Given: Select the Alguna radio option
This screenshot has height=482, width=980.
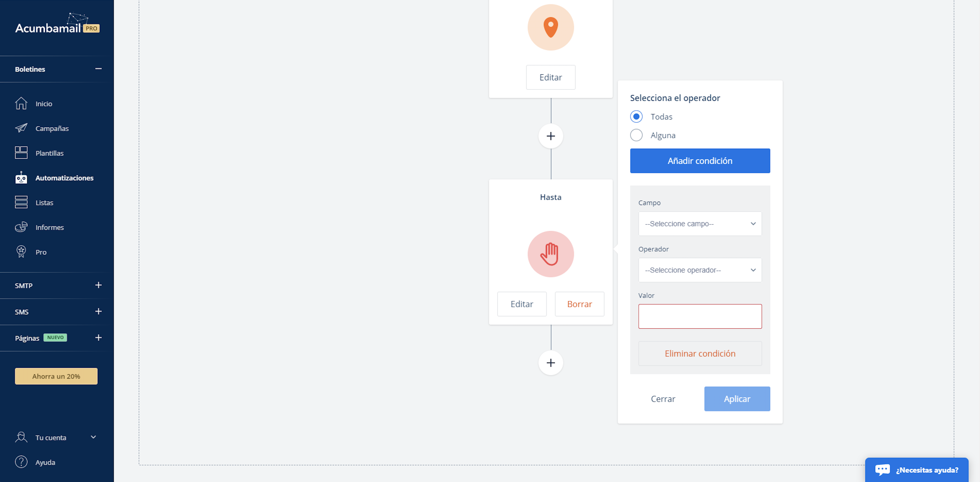Looking at the screenshot, I should [x=636, y=135].
